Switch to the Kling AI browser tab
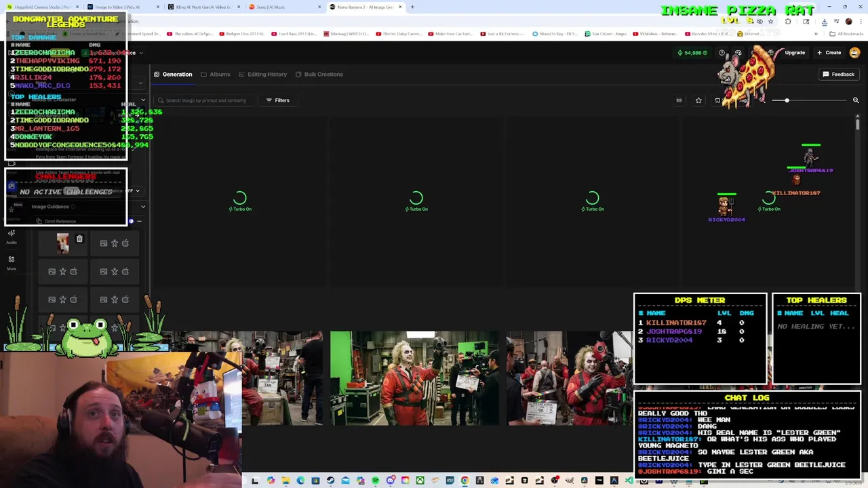Screen dimensions: 868x488 (x=203, y=7)
